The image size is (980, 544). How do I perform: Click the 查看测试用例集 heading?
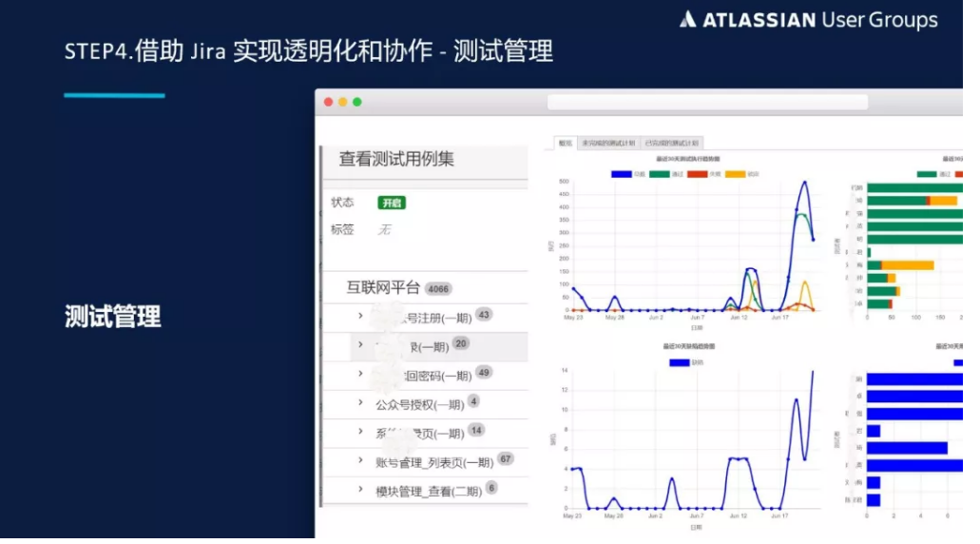396,159
